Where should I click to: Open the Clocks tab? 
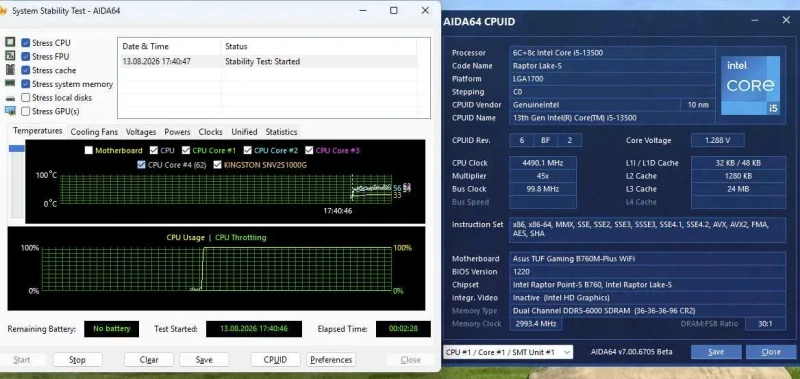pos(210,132)
